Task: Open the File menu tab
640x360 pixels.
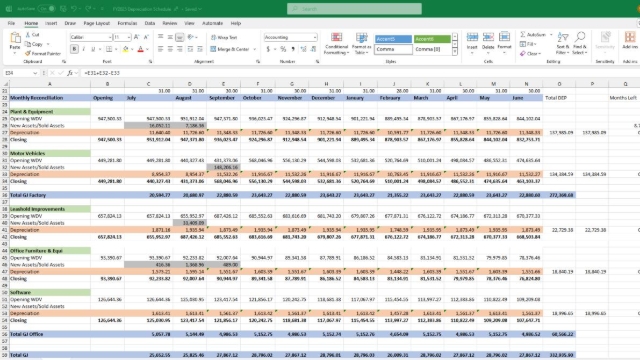Action: [x=11, y=23]
